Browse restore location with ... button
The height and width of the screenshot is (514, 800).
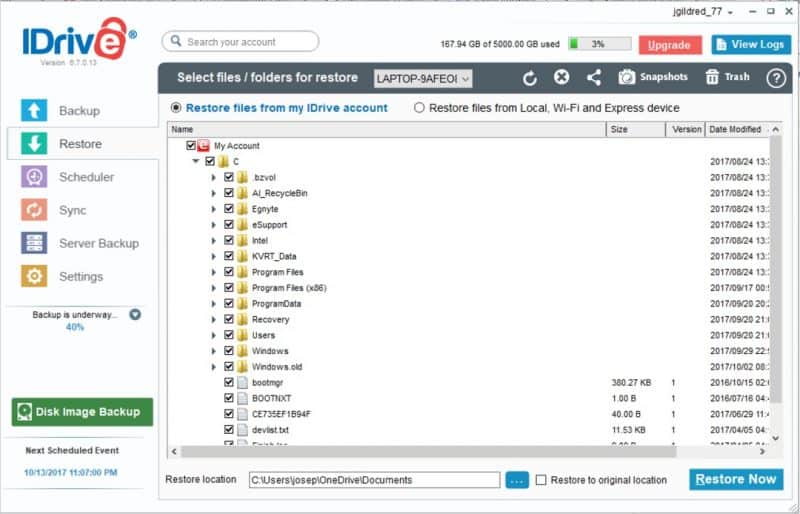pos(517,480)
